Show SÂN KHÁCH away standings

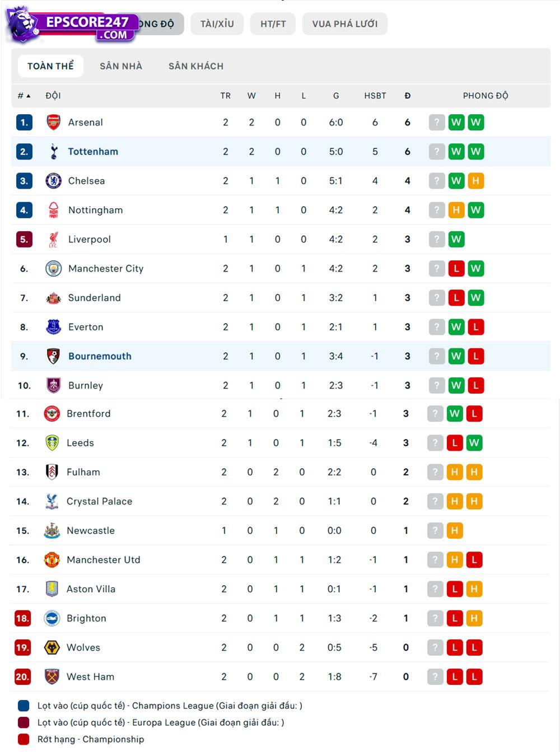[196, 66]
